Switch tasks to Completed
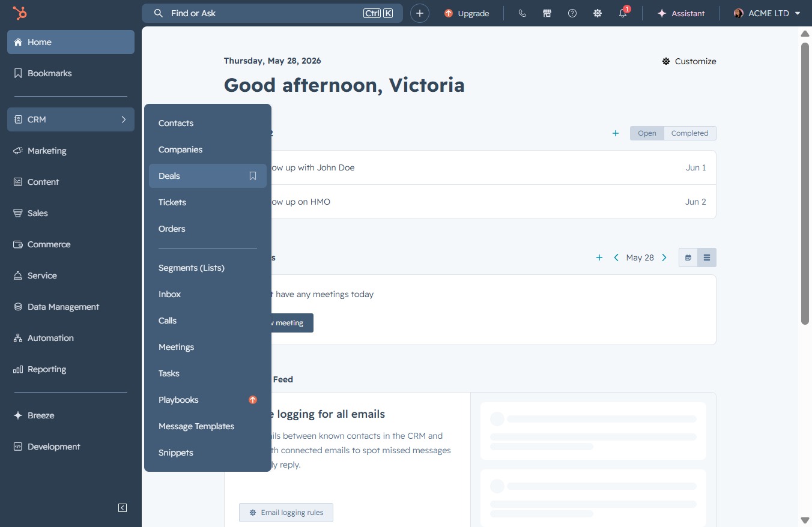812x527 pixels. coord(690,133)
